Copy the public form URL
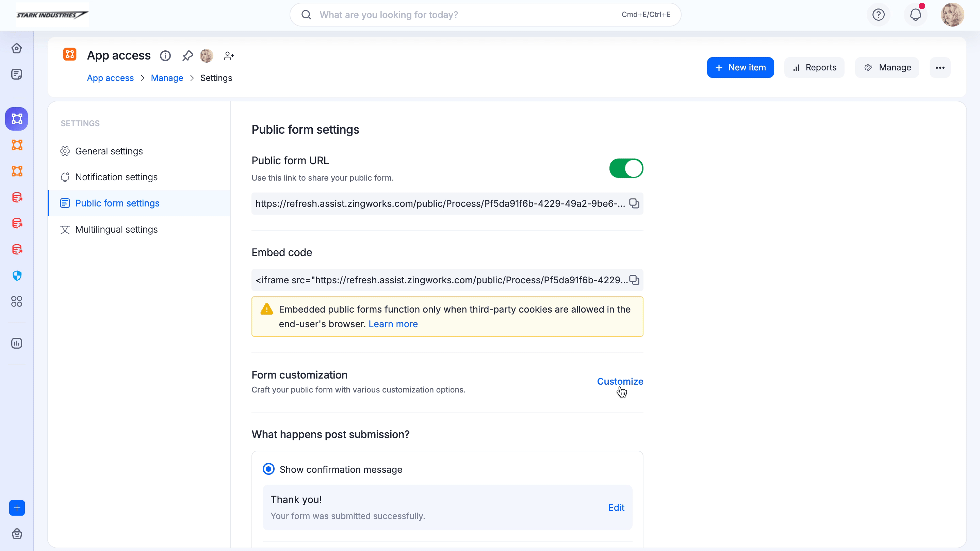980x551 pixels. click(634, 203)
